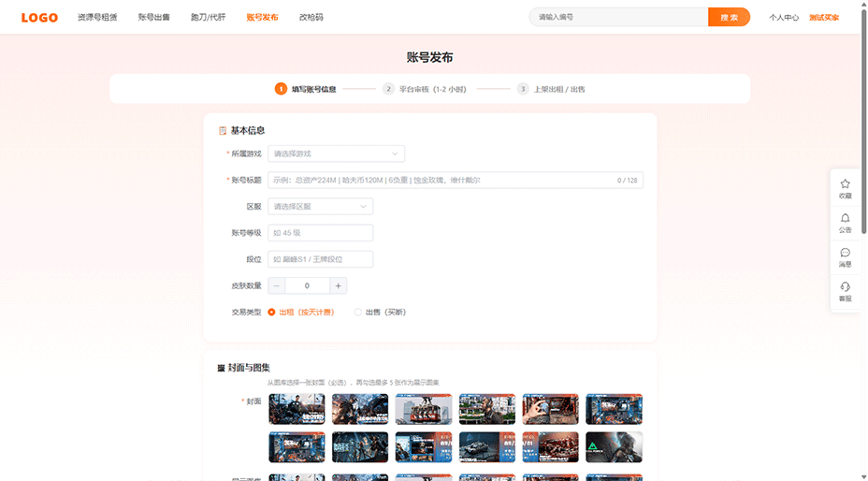This screenshot has height=481, width=868.
Task: Choose the red cable car cover image
Action: pos(424,409)
